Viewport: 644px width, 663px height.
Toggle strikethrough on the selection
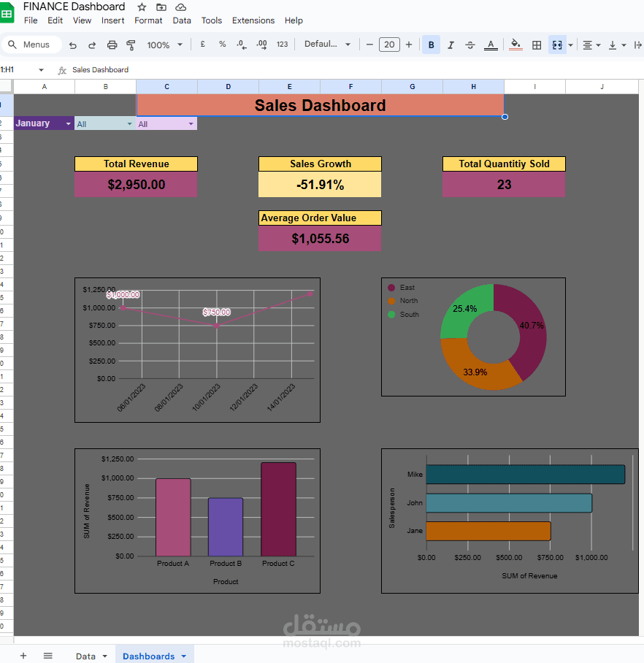(470, 45)
